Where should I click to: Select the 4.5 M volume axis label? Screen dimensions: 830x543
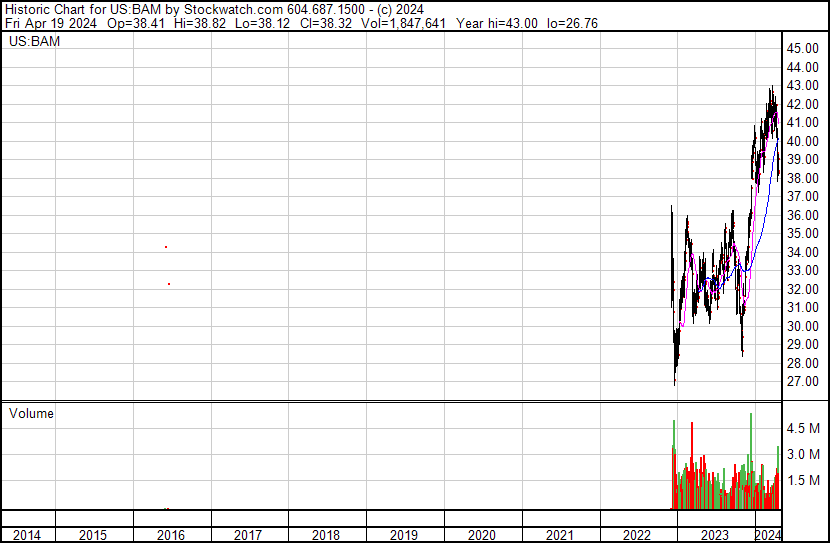pos(805,428)
